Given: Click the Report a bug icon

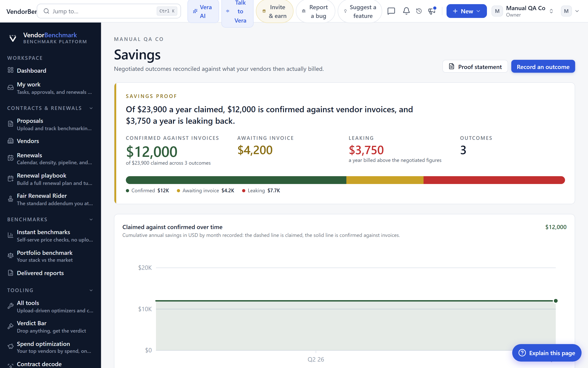Looking at the screenshot, I should [304, 11].
